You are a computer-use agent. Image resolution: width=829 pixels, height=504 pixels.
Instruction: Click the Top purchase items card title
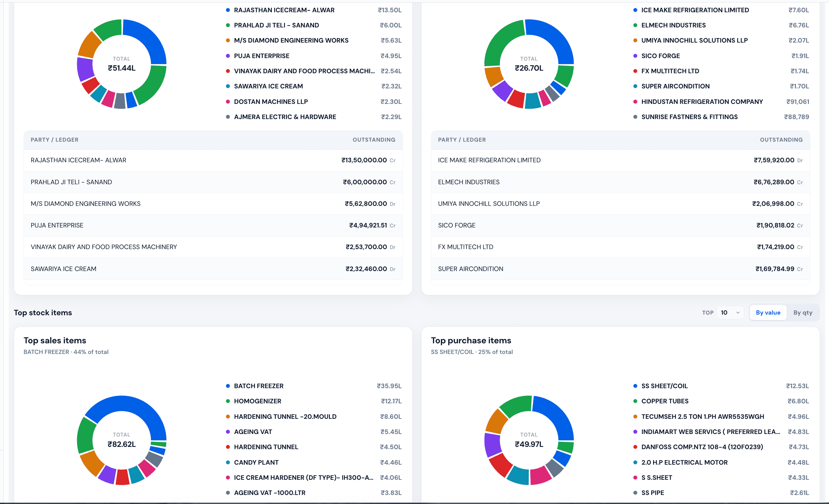[x=471, y=340]
